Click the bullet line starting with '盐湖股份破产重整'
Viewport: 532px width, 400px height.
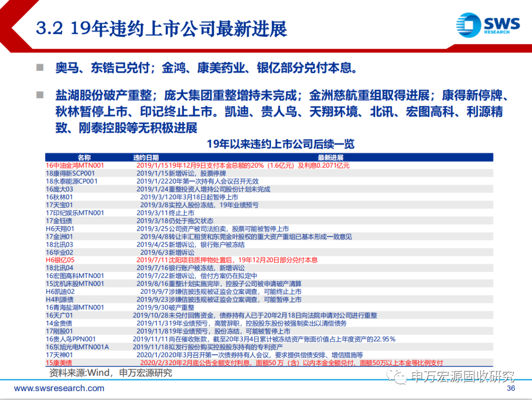point(283,95)
